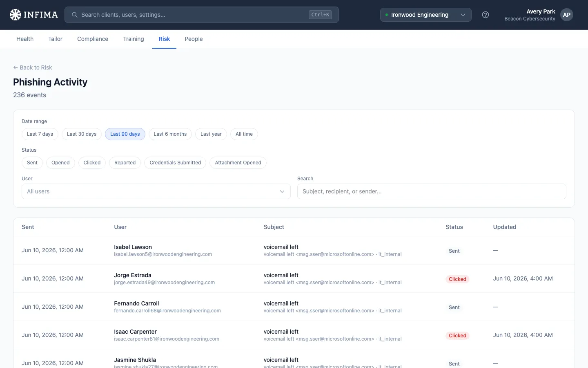Image resolution: width=588 pixels, height=368 pixels.
Task: Filter by Sent status chip
Action: click(32, 163)
